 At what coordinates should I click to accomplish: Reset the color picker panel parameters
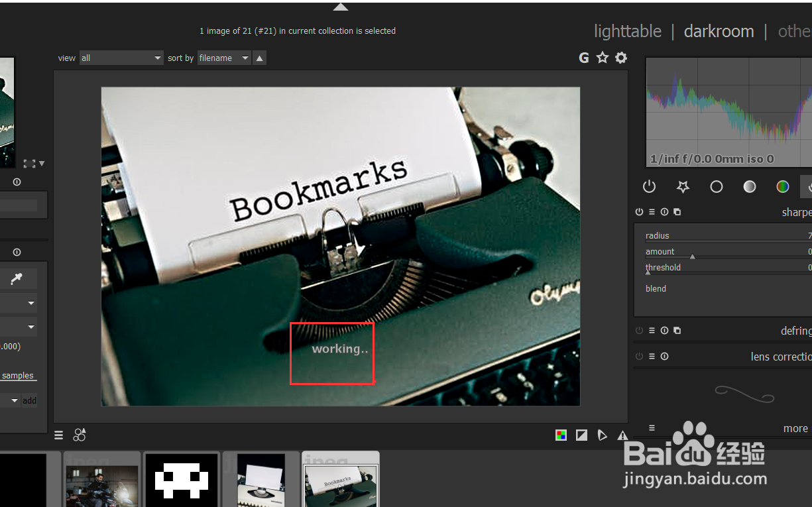coord(17,252)
